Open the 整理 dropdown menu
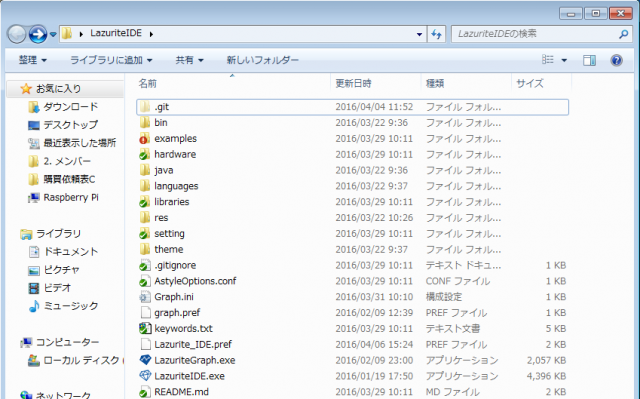 (x=33, y=60)
